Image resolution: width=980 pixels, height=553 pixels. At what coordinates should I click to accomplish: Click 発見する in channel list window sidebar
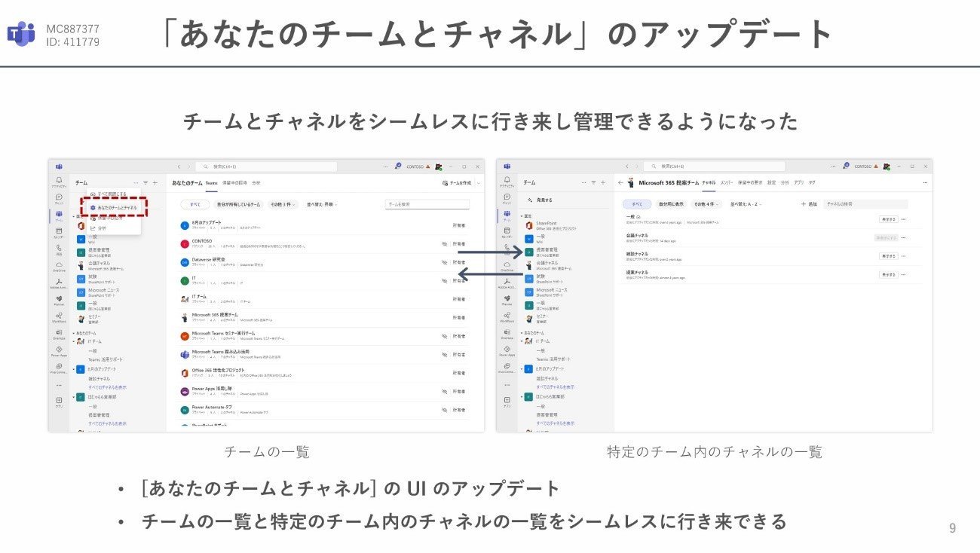click(538, 200)
